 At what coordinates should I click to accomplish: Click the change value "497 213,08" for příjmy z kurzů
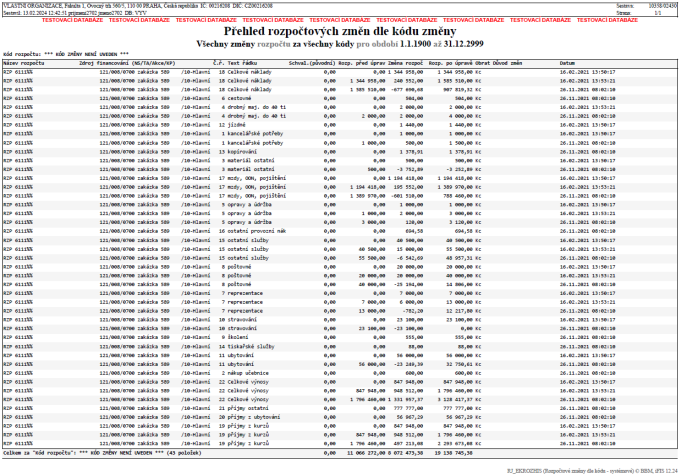tap(408, 443)
